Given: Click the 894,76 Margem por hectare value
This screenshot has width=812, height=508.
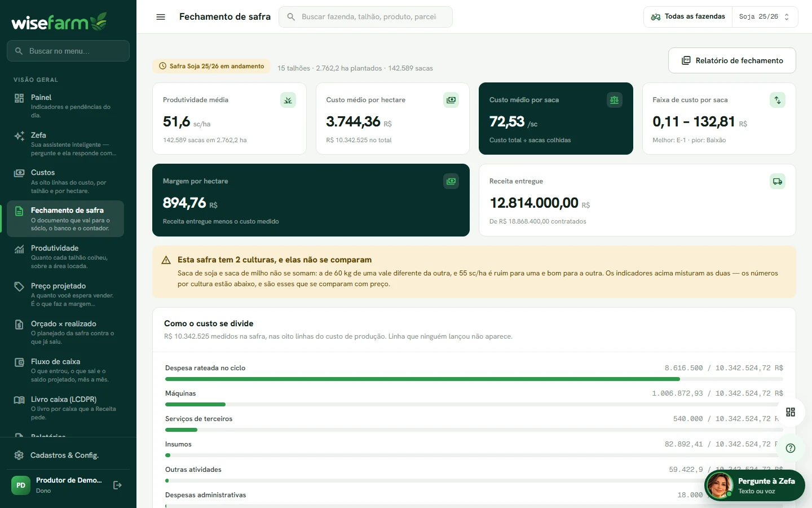Looking at the screenshot, I should tap(184, 203).
